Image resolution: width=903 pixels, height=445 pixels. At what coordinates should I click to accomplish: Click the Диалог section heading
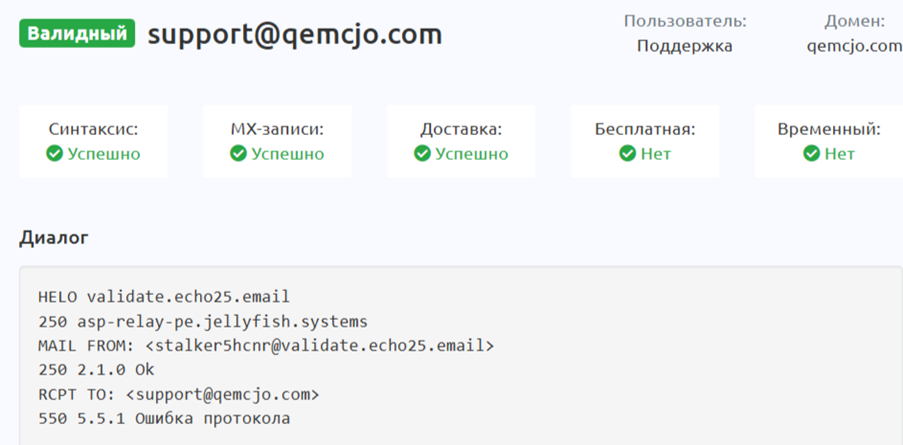point(53,238)
